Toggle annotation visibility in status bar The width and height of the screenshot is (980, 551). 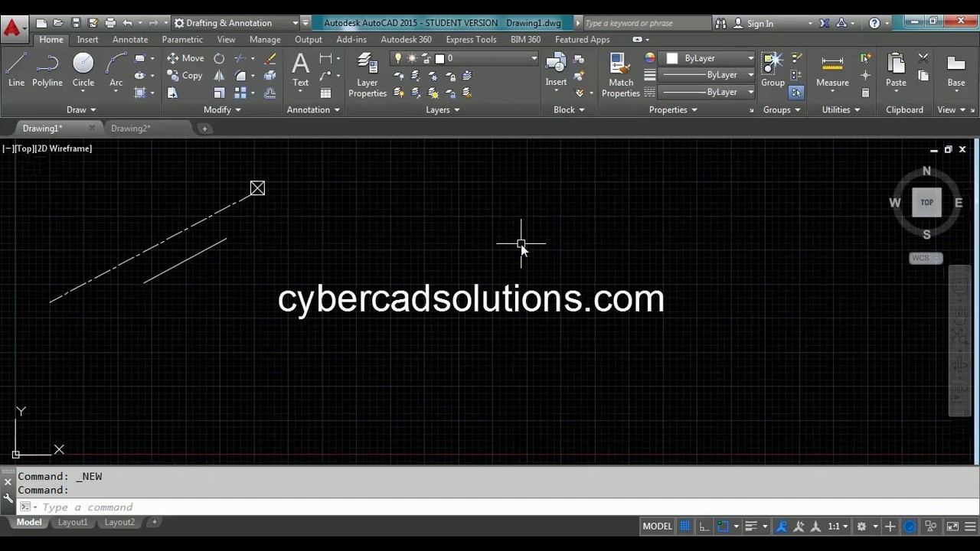click(782, 527)
